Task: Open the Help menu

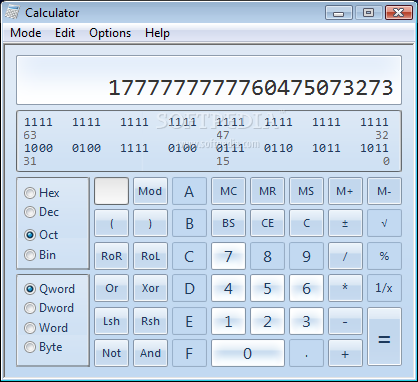Action: pyautogui.click(x=157, y=33)
